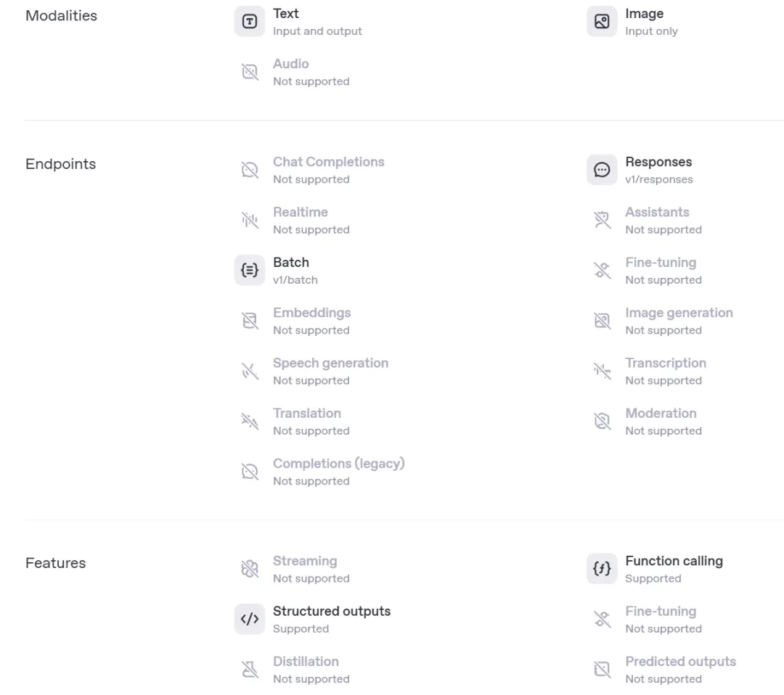Screen dimensions: 784x695
Task: Click the crossed-out Chat Completions icon
Action: click(250, 170)
